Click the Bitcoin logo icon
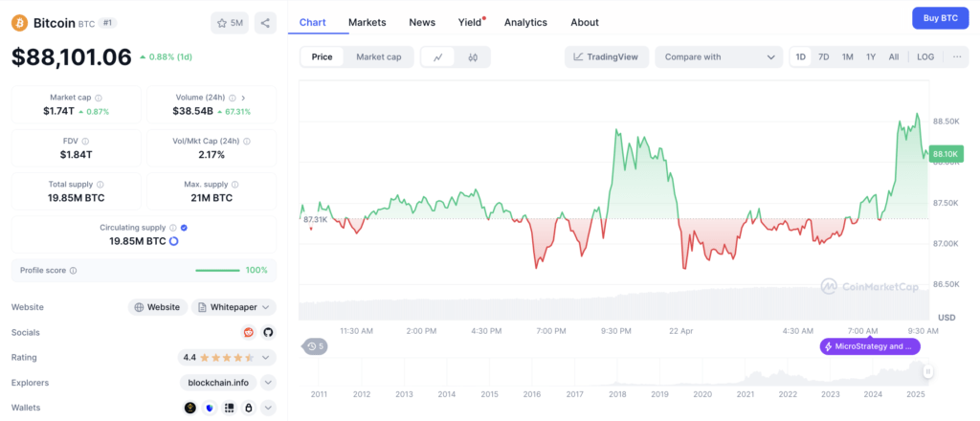This screenshot has height=421, width=980. click(x=19, y=23)
